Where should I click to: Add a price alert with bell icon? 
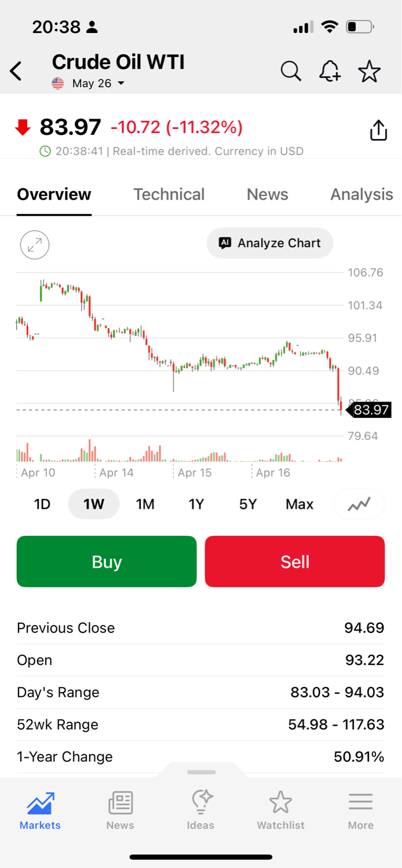click(x=330, y=71)
